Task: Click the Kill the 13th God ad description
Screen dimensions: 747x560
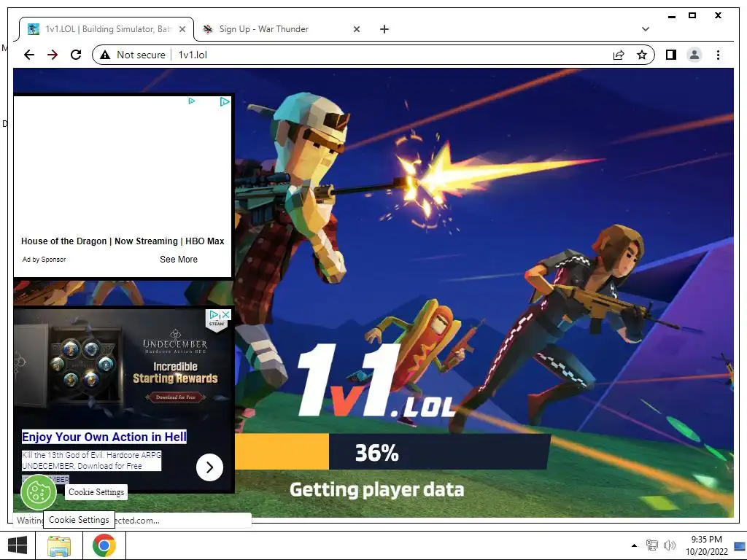Action: (x=91, y=461)
